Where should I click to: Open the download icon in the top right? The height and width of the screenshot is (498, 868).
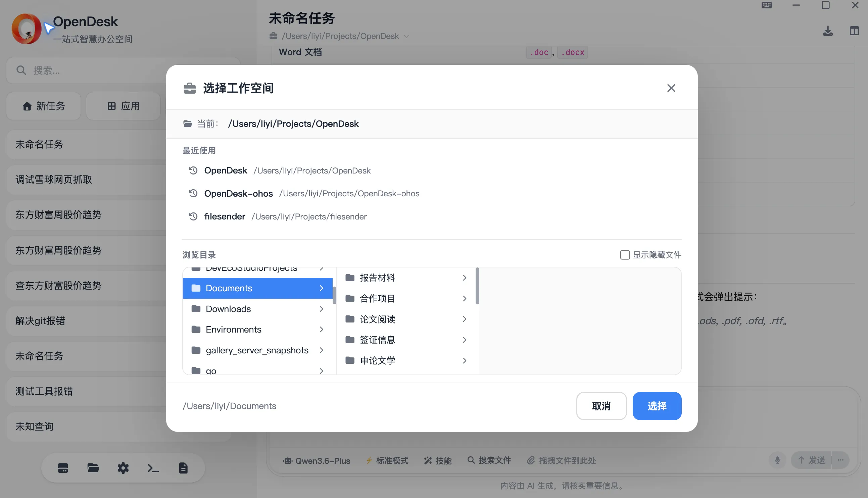828,31
